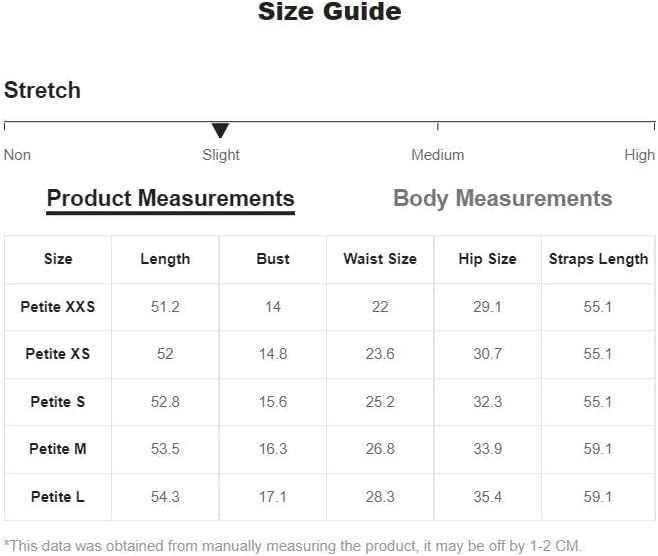
Task: Click the Size column header
Action: 58,259
